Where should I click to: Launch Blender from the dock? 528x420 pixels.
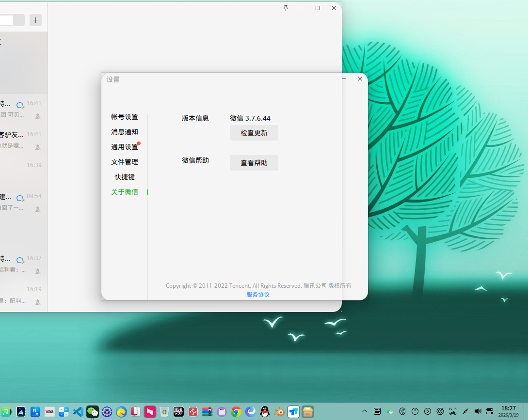(279, 412)
